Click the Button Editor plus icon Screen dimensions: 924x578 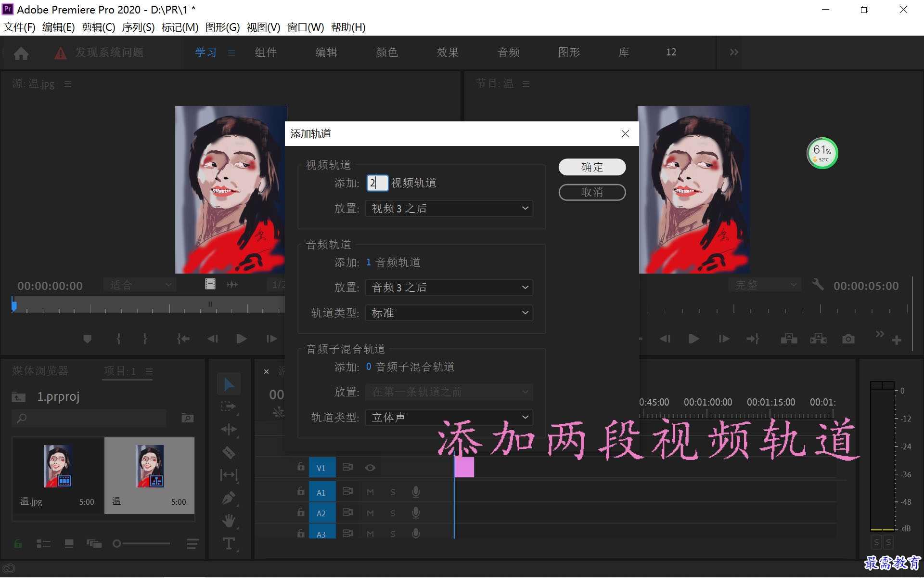tap(896, 340)
